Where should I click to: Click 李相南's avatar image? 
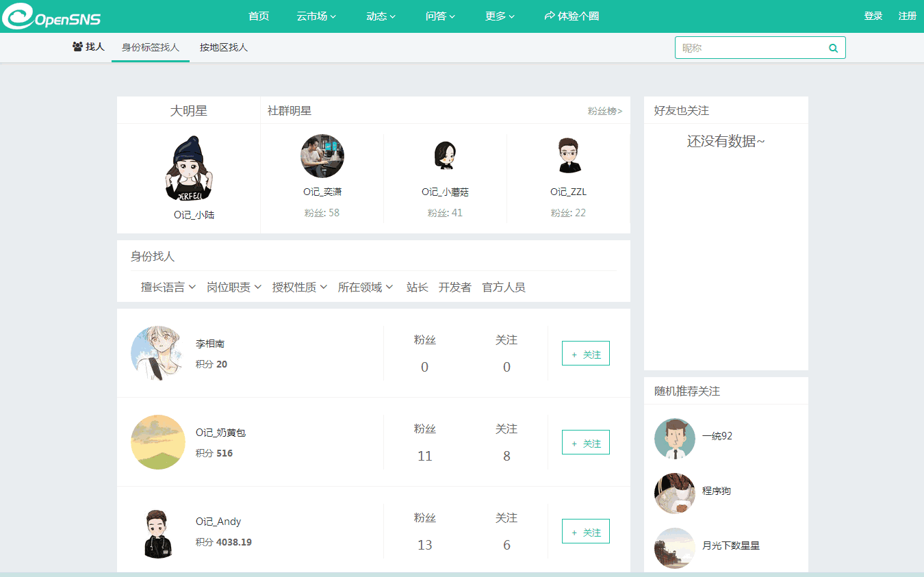(x=158, y=353)
